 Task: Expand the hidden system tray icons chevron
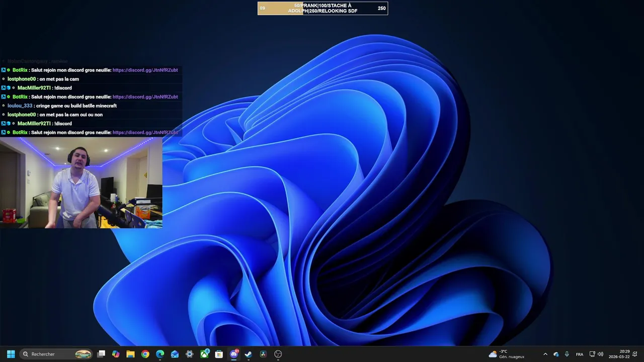click(x=545, y=354)
